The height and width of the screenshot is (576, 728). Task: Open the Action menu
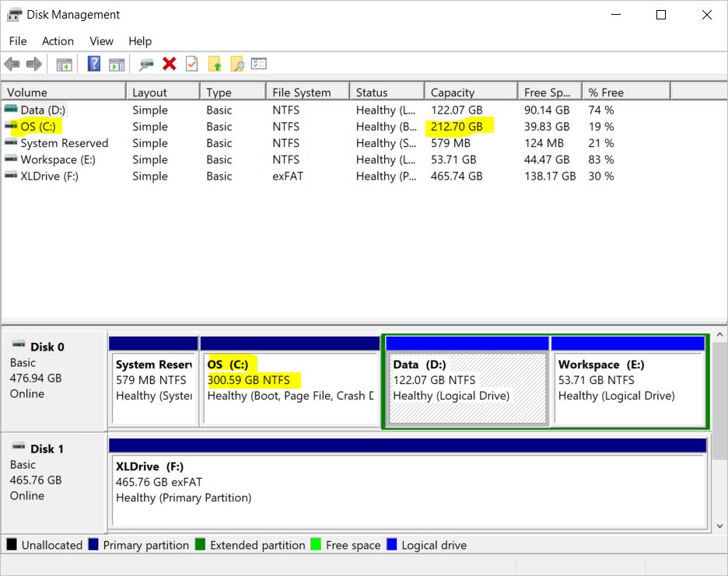pos(58,41)
